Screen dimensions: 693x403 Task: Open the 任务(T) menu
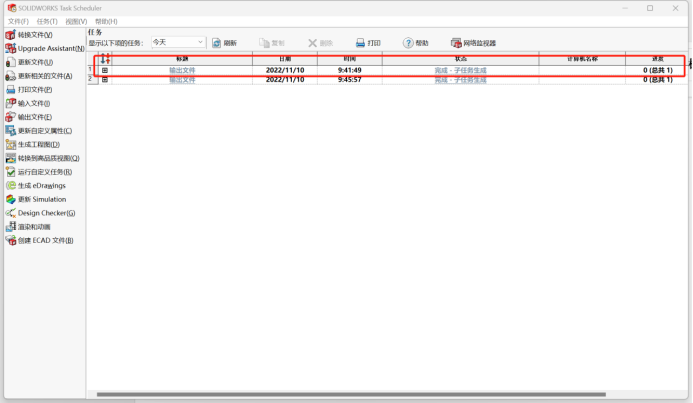[x=47, y=21]
